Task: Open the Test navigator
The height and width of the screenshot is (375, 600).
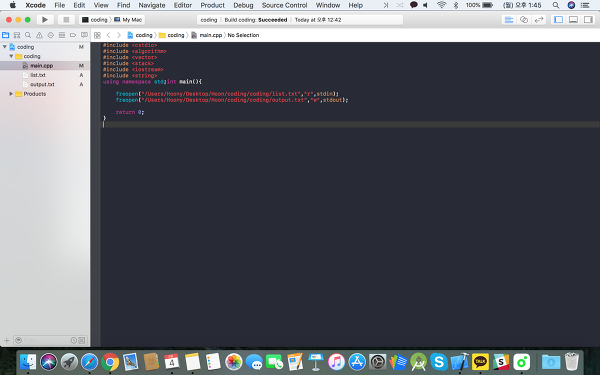Action: point(51,35)
